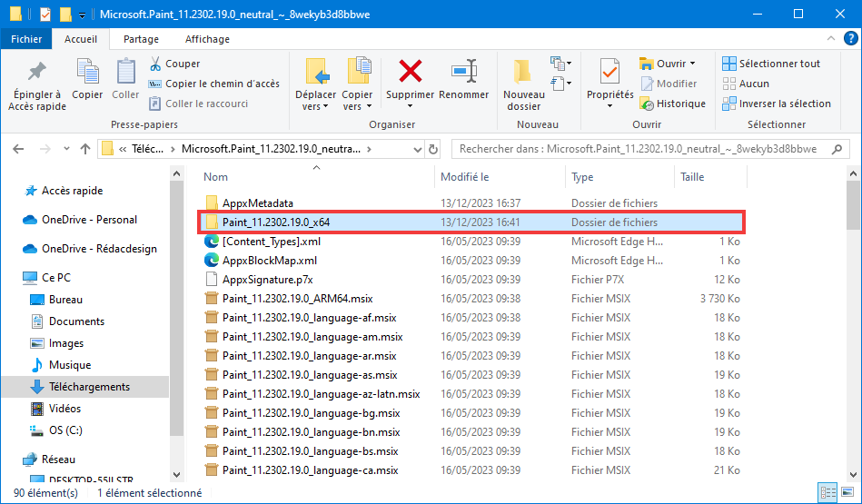862x504 pixels.
Task: Sort by the Nom column header
Action: tap(215, 177)
